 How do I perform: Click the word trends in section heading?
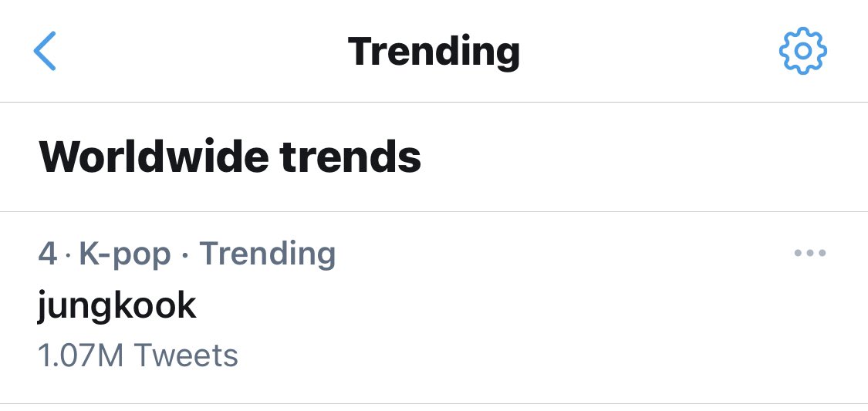pyautogui.click(x=350, y=157)
